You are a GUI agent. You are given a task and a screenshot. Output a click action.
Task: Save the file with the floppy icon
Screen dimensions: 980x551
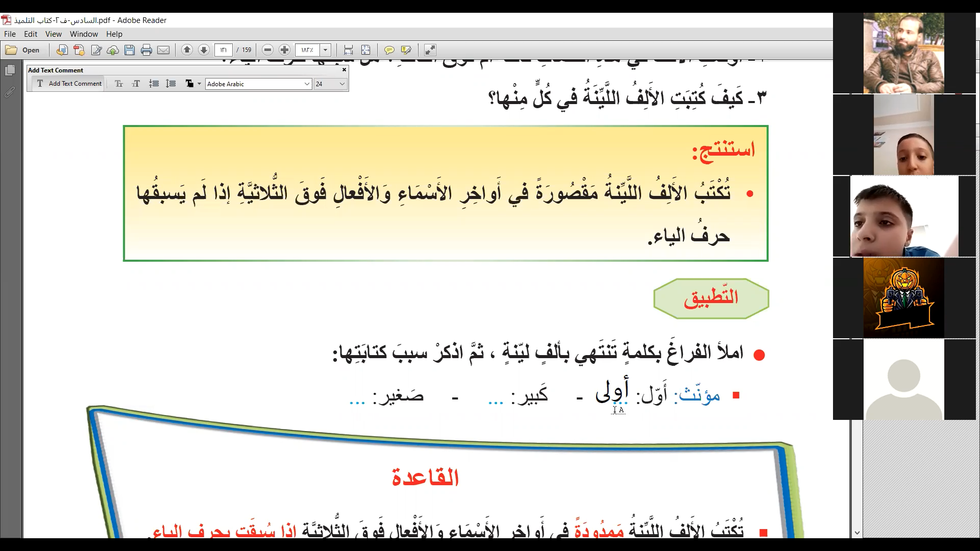(130, 50)
